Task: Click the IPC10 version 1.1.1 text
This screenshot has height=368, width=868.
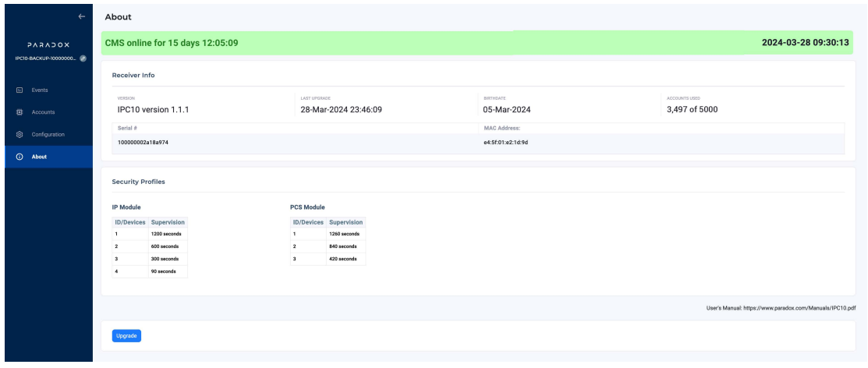Action: (153, 109)
